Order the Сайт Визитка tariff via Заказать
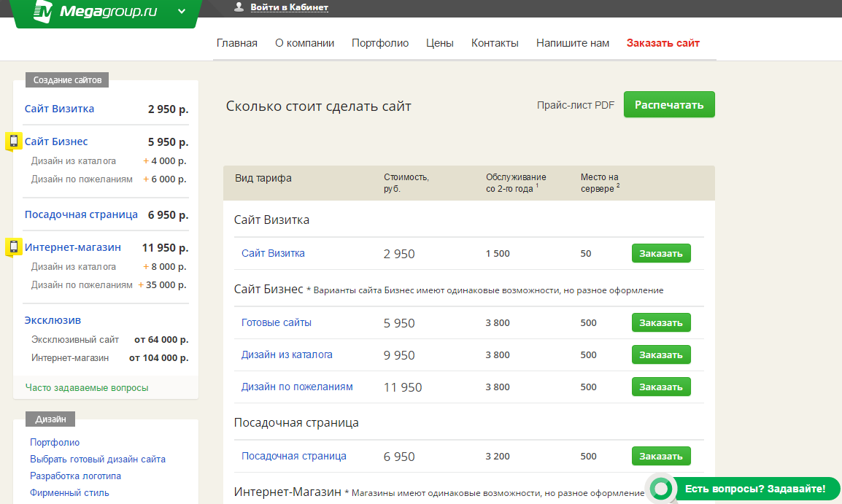This screenshot has height=504, width=842. click(x=660, y=254)
